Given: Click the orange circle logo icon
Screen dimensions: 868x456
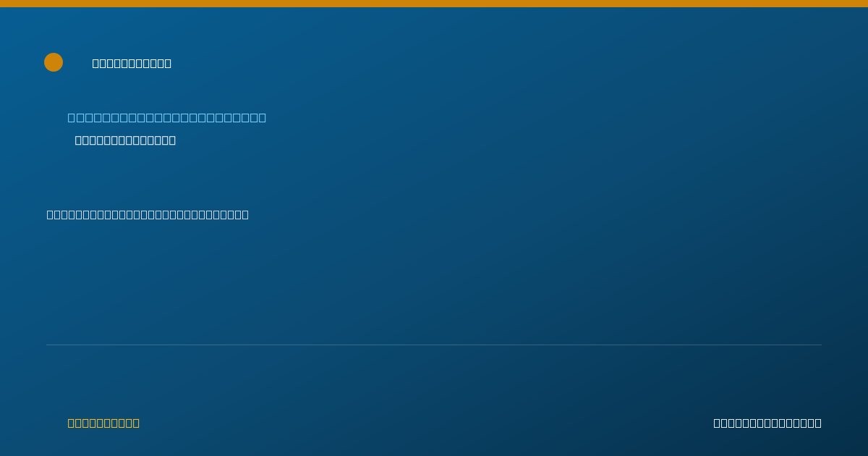Looking at the screenshot, I should click(x=54, y=62).
